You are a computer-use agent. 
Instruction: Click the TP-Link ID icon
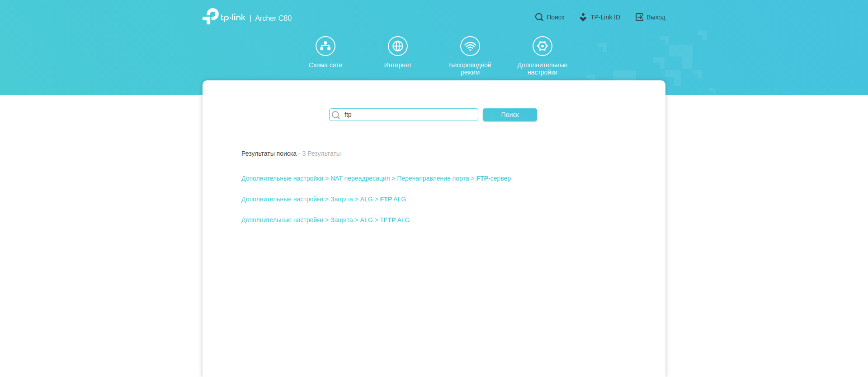[583, 17]
